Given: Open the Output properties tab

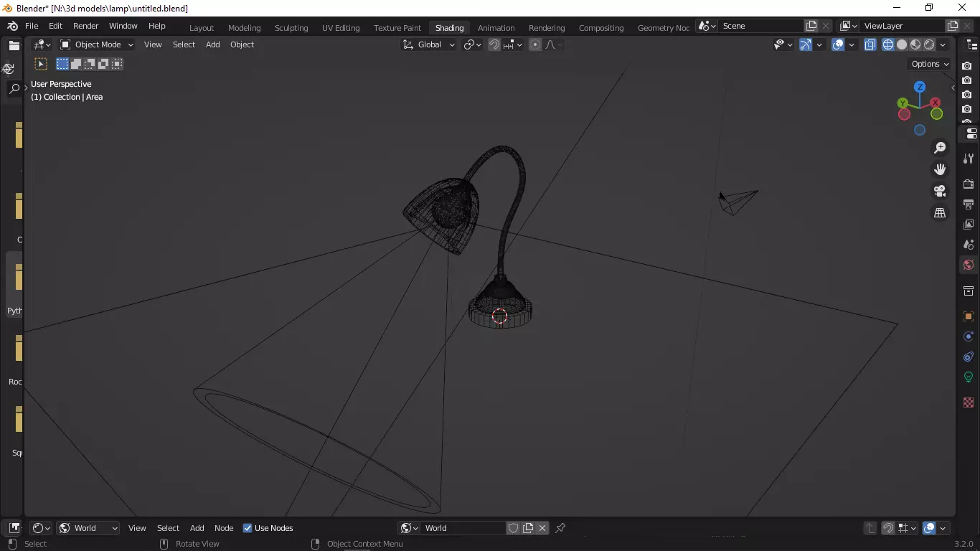Looking at the screenshot, I should point(969,204).
